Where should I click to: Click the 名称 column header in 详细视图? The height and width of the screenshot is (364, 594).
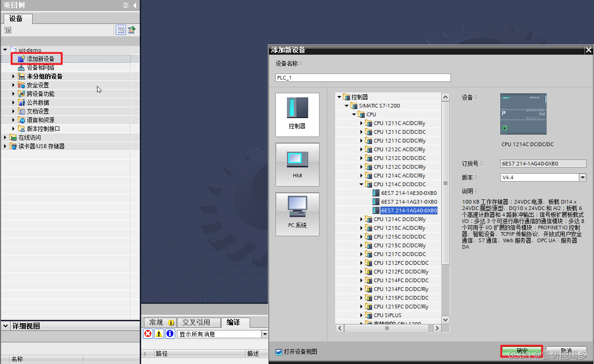coord(46,359)
